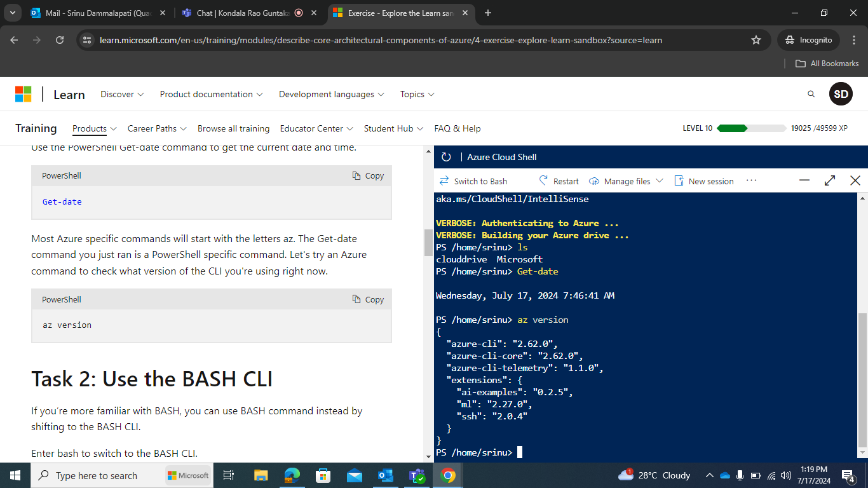Expand the Product documentation menu
The width and height of the screenshot is (868, 488).
pyautogui.click(x=211, y=94)
